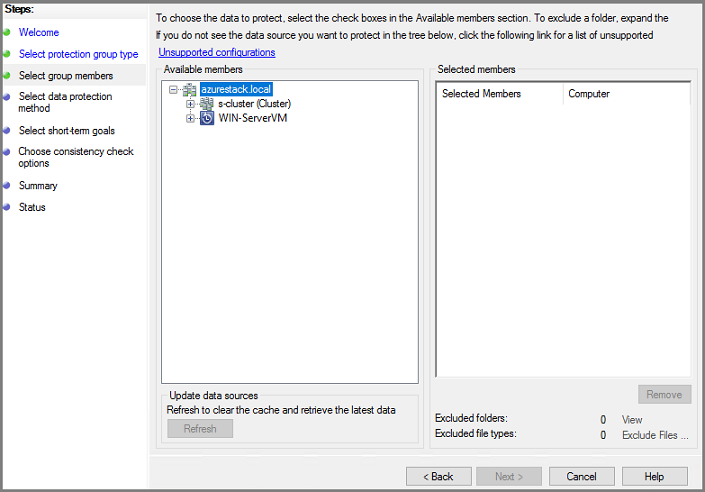Click the azurestack.local domain icon

pyautogui.click(x=189, y=90)
